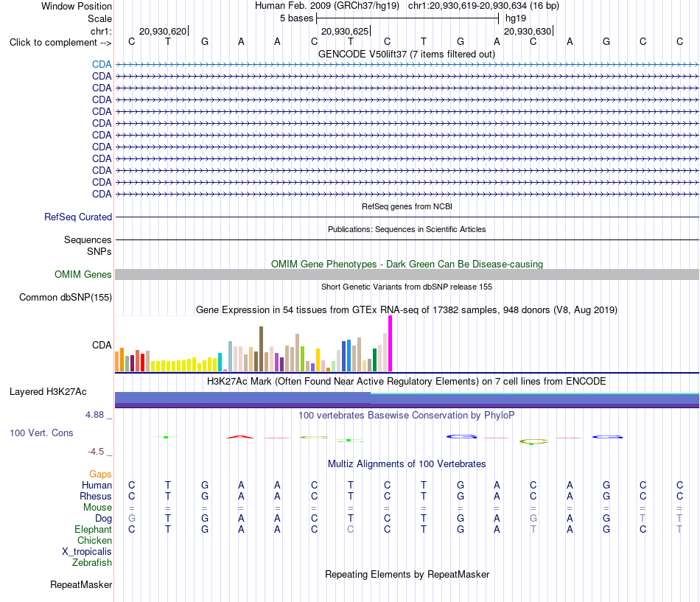Click the X_tropicalis alignment row label
The width and height of the screenshot is (700, 602).
click(87, 552)
